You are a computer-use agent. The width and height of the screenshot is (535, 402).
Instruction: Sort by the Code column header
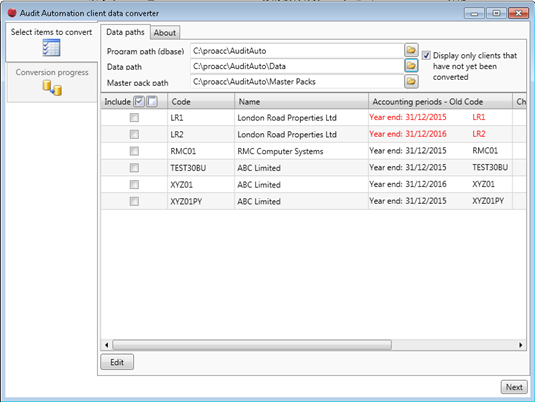click(201, 101)
